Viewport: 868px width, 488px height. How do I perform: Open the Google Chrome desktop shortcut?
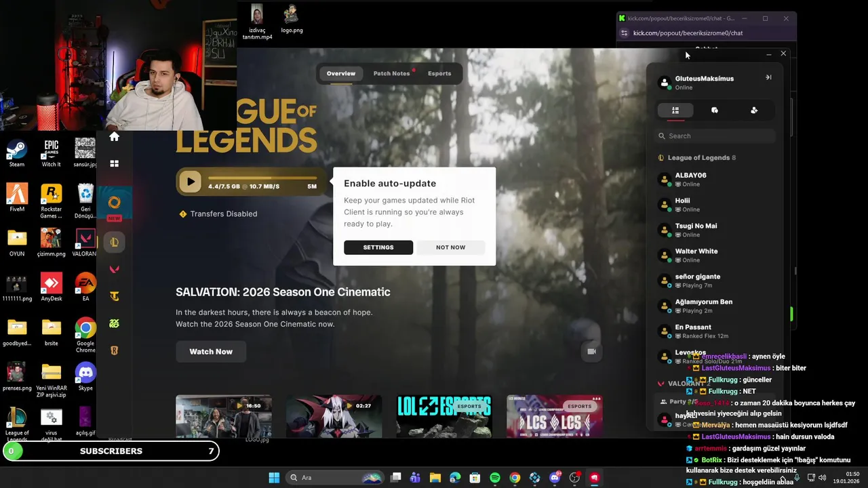85,335
